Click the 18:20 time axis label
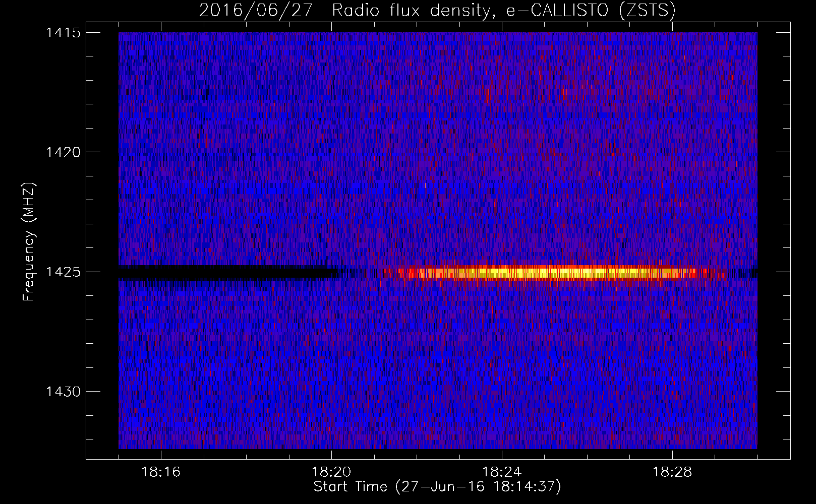The height and width of the screenshot is (504, 816). pos(331,472)
